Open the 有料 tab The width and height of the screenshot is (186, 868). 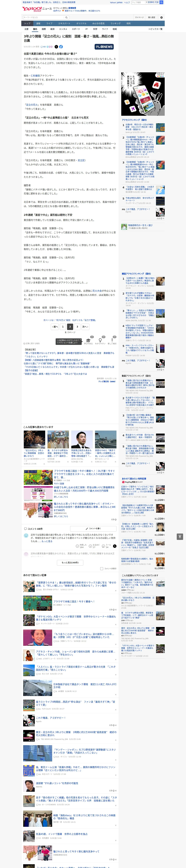point(128,24)
